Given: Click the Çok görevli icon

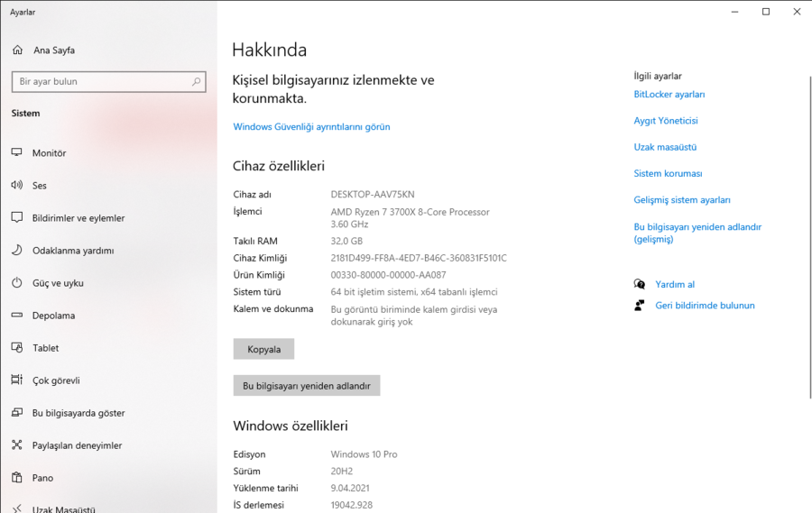Looking at the screenshot, I should [x=16, y=380].
